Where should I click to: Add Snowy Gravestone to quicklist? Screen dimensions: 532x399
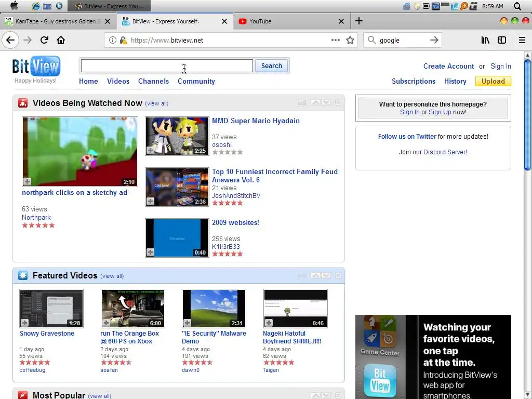[24, 323]
